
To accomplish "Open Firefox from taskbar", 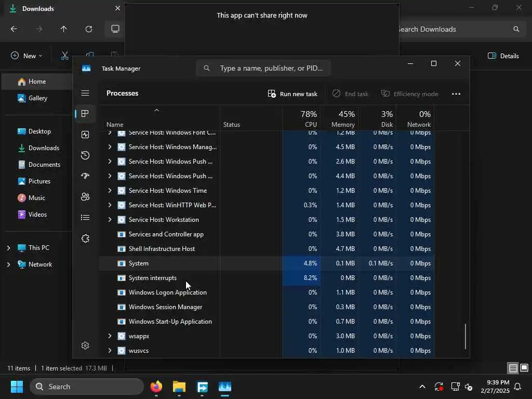I will coord(156,387).
